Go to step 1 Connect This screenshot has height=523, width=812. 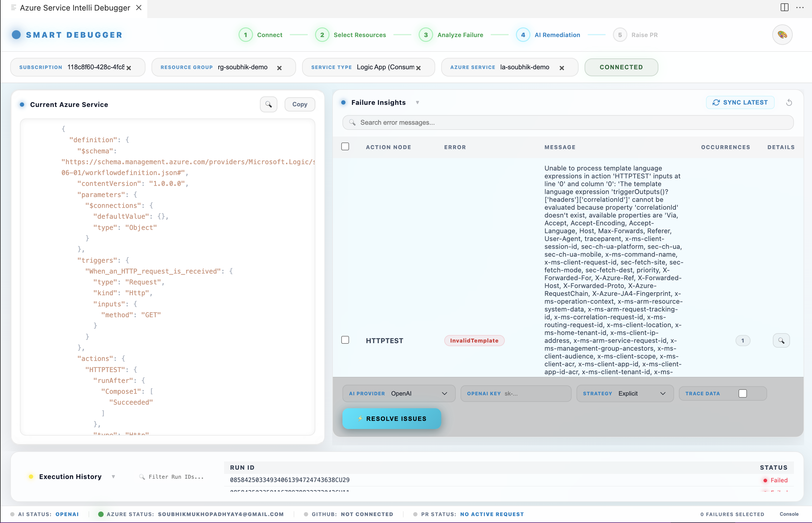[260, 35]
